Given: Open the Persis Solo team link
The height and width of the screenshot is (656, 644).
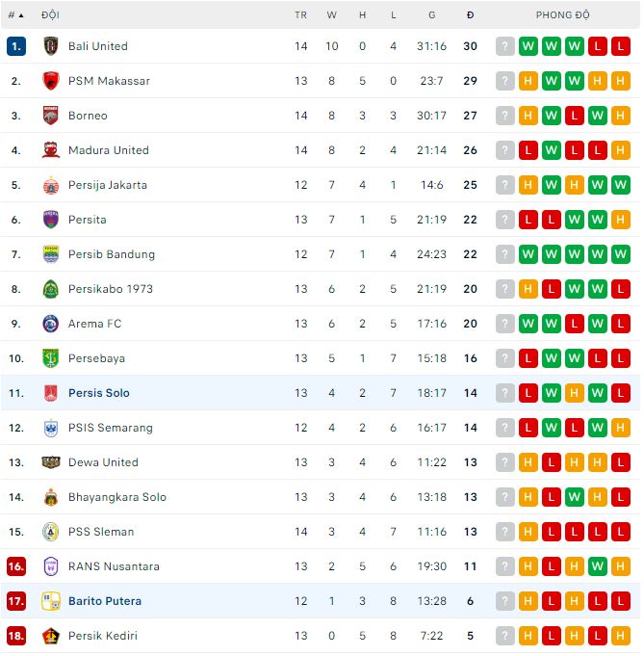Looking at the screenshot, I should coord(98,393).
